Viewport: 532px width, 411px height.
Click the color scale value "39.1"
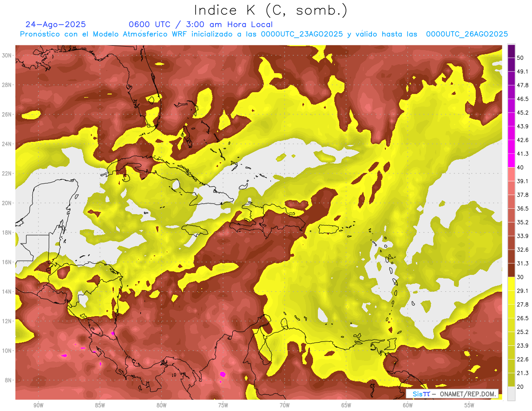[x=522, y=181]
